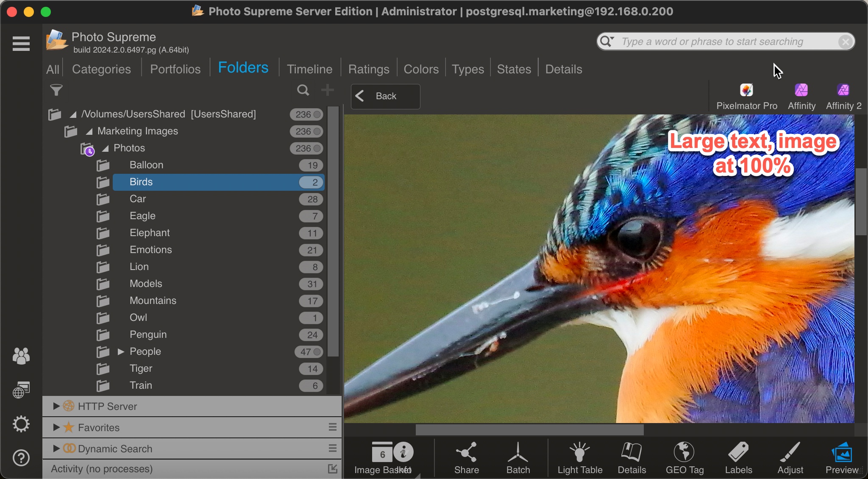Switch to the Details tab
Image resolution: width=868 pixels, height=479 pixels.
pos(564,69)
